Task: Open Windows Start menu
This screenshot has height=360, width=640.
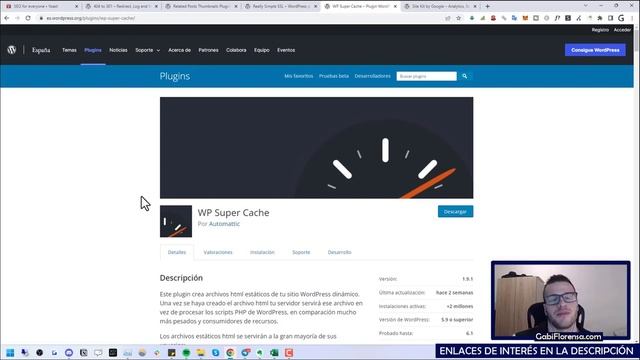Action: click(x=10, y=353)
